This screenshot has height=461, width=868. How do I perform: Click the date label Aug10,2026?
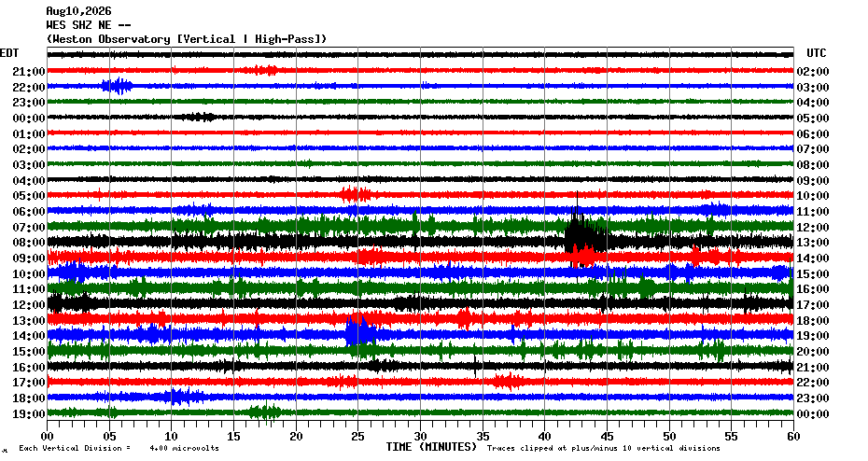[x=78, y=11]
